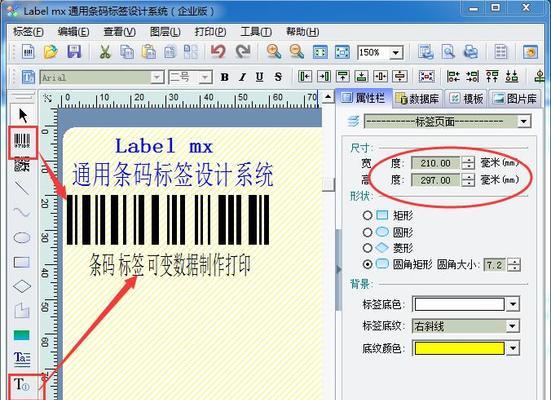The width and height of the screenshot is (551, 400).
Task: Click the printer icon
Action: [x=471, y=52]
